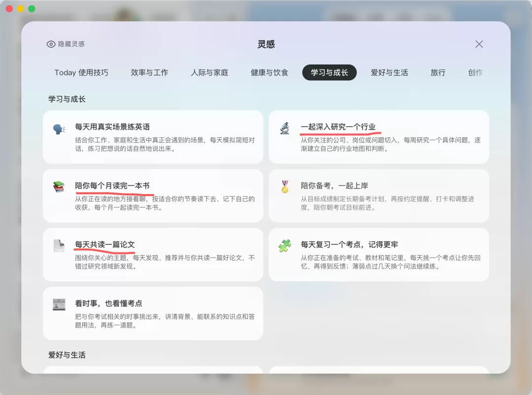532x395 pixels.
Task: Click description starting 从目标成绩制定长期备考计划
Action: (388, 203)
